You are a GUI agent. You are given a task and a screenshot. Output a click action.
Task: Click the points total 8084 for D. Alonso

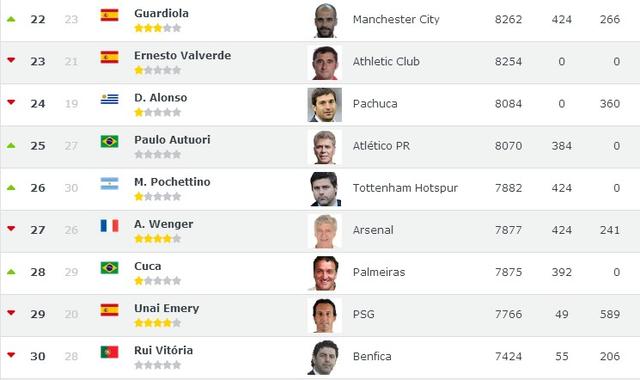[x=508, y=104]
